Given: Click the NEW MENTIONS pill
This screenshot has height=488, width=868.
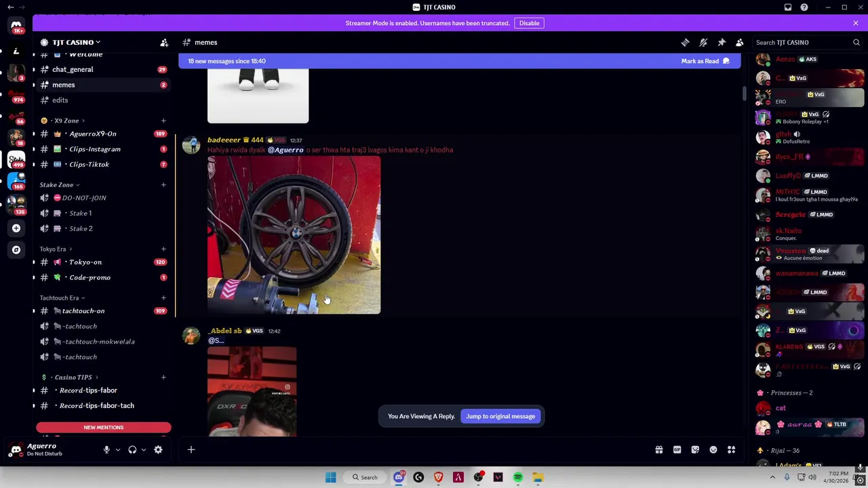Looking at the screenshot, I should coord(104,428).
